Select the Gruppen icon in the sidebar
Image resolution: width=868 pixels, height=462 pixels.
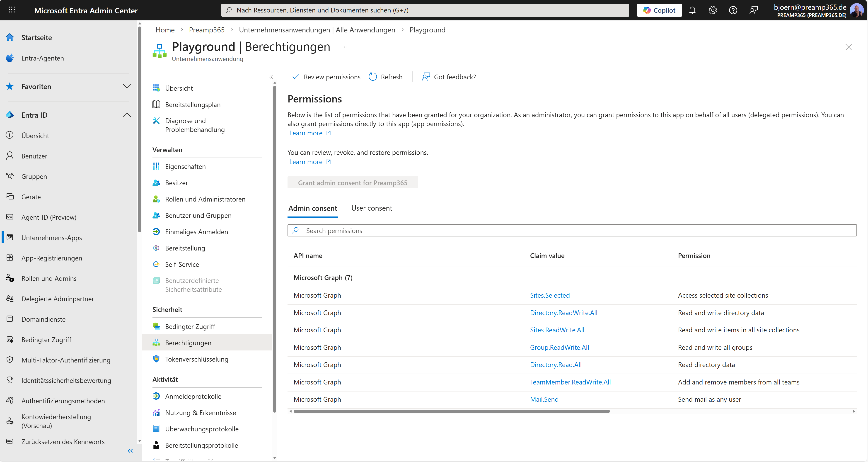pyautogui.click(x=10, y=176)
